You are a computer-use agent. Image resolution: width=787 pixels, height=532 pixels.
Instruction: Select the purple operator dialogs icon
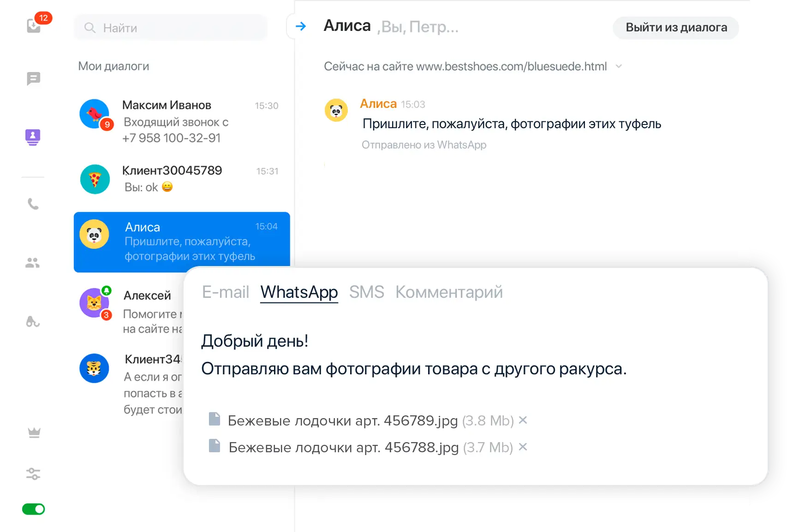tap(33, 137)
